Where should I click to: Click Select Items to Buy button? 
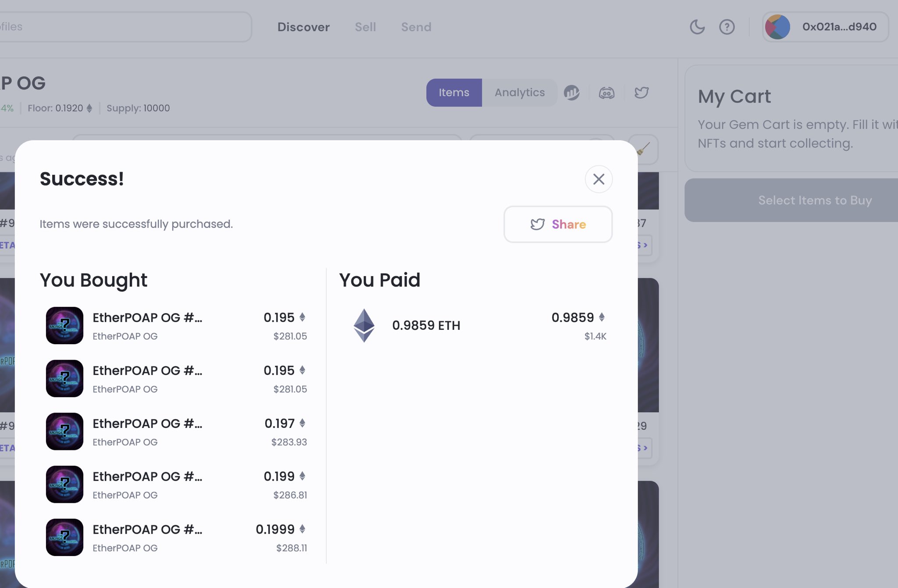point(815,200)
